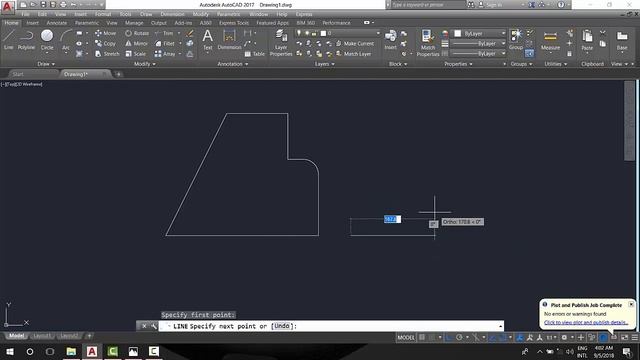The width and height of the screenshot is (640, 360).
Task: Choose the Trim command
Action: (164, 33)
